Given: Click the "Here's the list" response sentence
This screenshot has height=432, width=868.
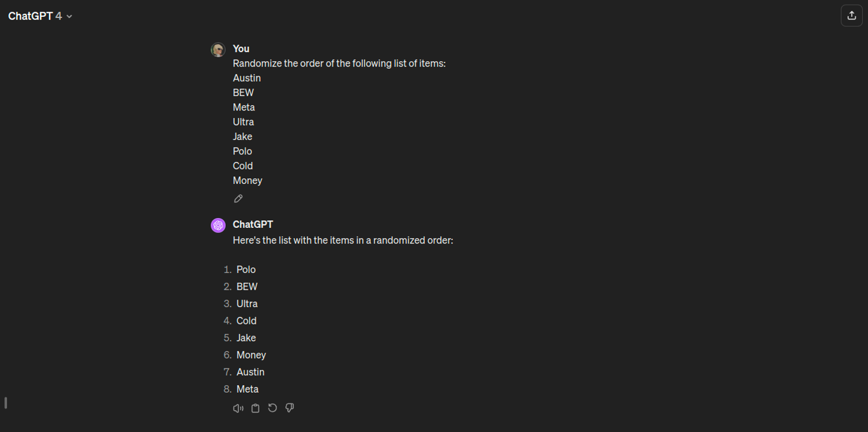Looking at the screenshot, I should pyautogui.click(x=343, y=240).
